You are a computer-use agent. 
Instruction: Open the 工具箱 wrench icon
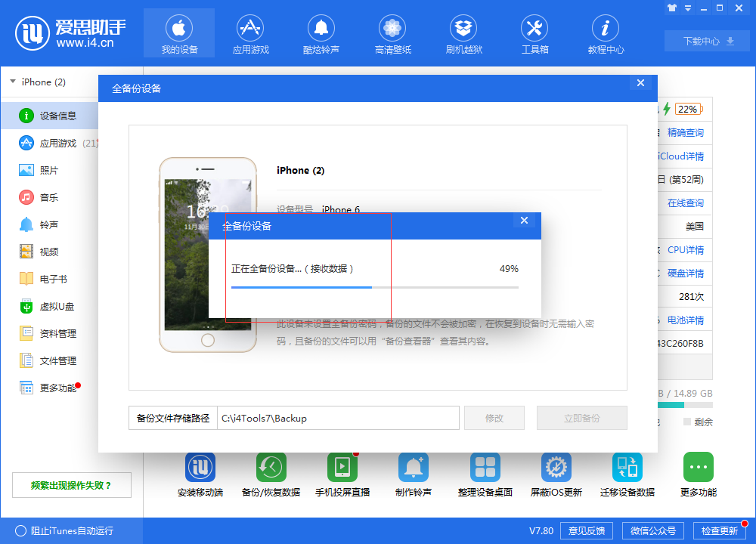click(x=534, y=29)
